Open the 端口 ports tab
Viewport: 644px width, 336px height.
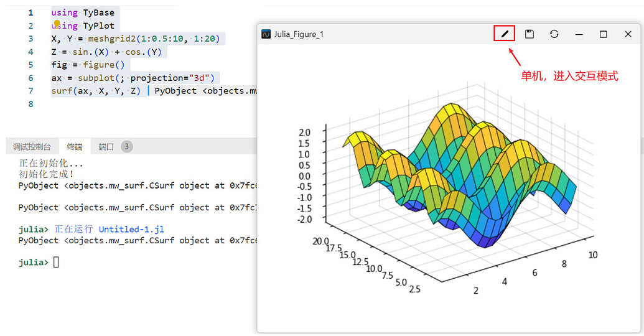click(106, 147)
